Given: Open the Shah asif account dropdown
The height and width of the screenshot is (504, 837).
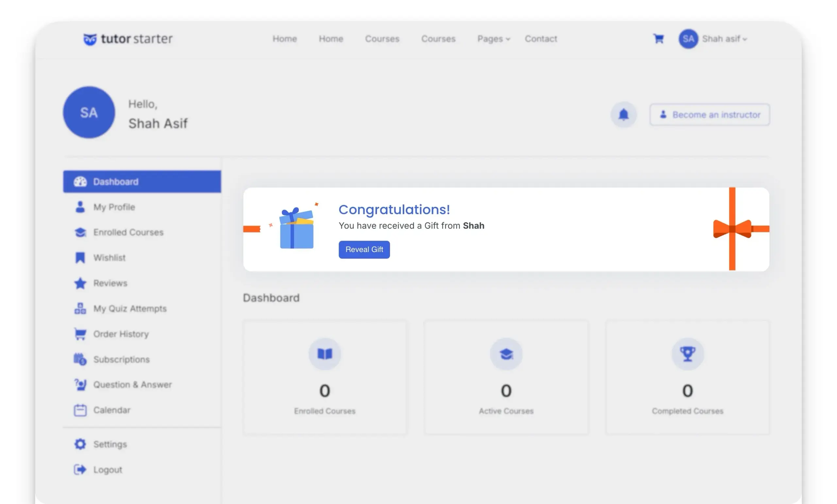Looking at the screenshot, I should point(724,39).
